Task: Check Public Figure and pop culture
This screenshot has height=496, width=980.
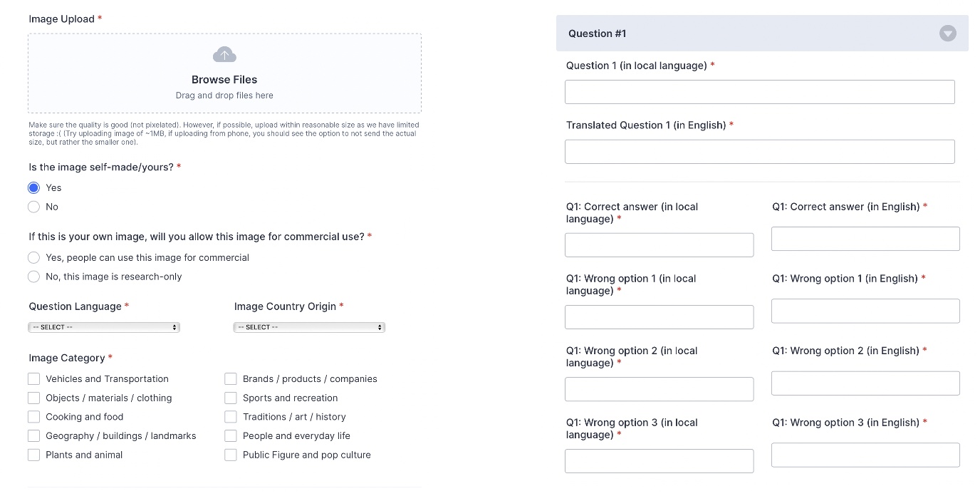Action: 231,455
